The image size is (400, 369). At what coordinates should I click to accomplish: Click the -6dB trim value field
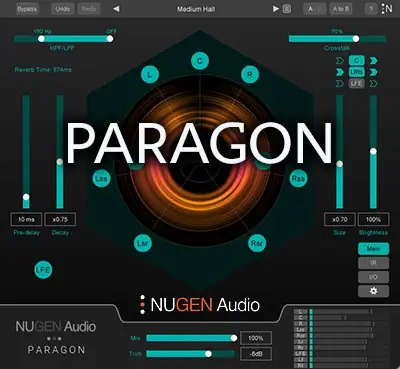pos(256,354)
